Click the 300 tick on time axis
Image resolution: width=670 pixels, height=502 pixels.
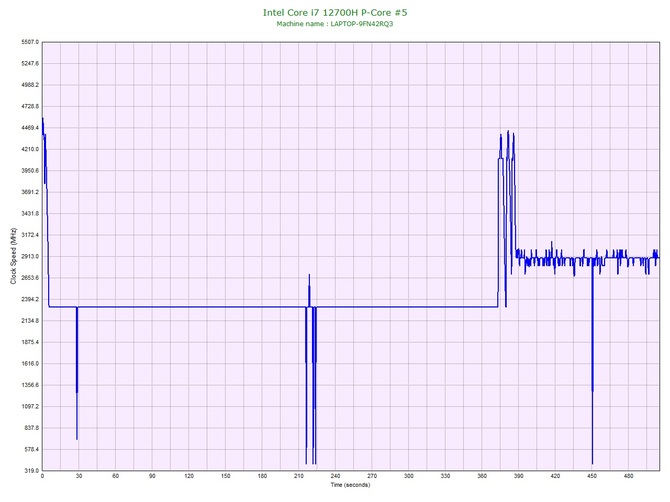[409, 476]
